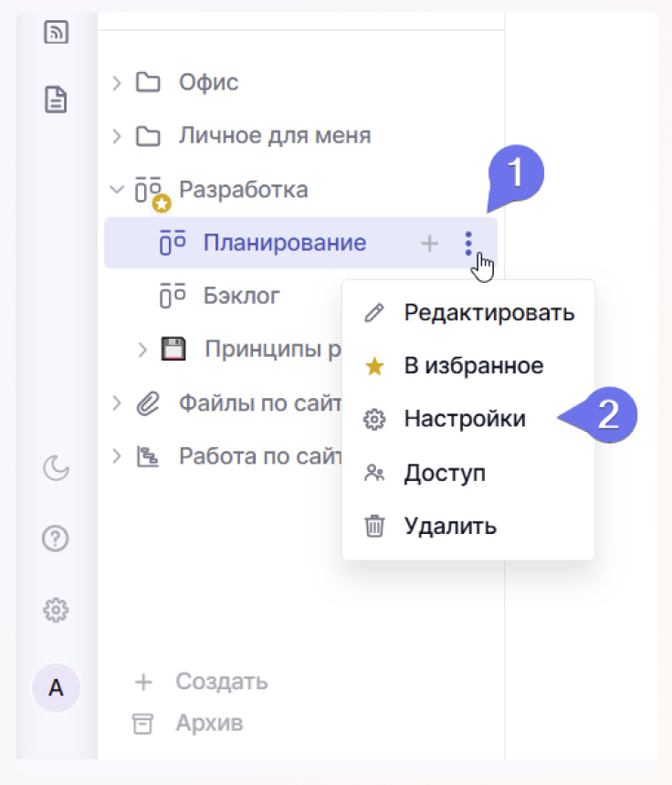This screenshot has height=785, width=672.
Task: Click the user avatar 'A'
Action: (57, 688)
